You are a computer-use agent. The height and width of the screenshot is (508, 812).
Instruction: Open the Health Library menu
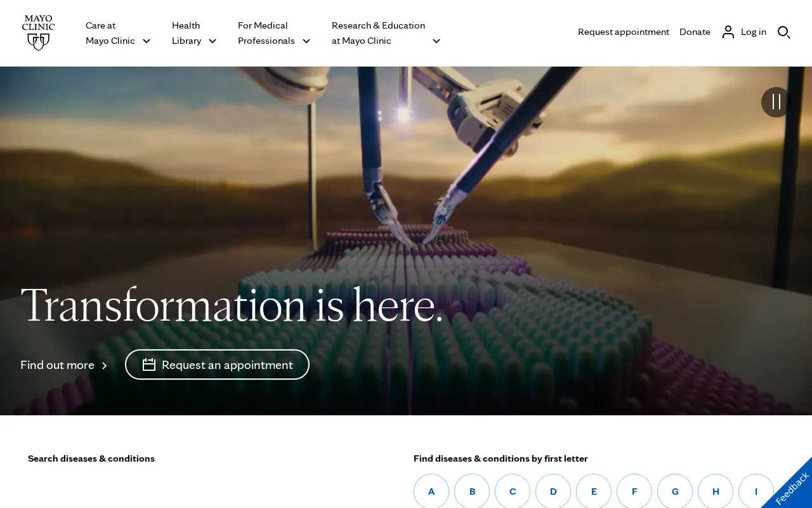point(194,33)
